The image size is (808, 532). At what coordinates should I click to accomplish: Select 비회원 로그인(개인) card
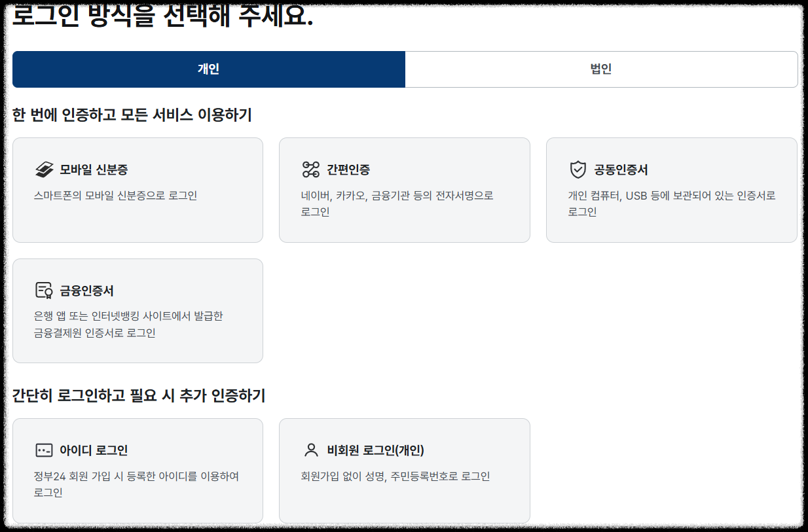(404, 470)
